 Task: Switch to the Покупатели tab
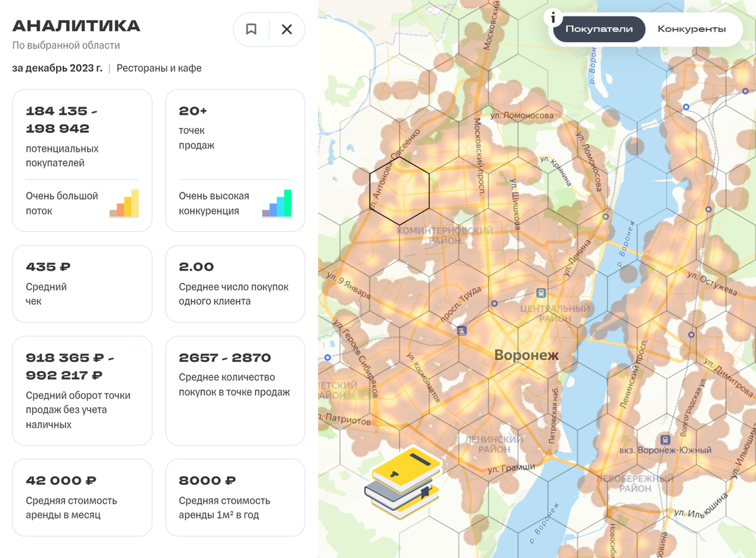click(599, 29)
